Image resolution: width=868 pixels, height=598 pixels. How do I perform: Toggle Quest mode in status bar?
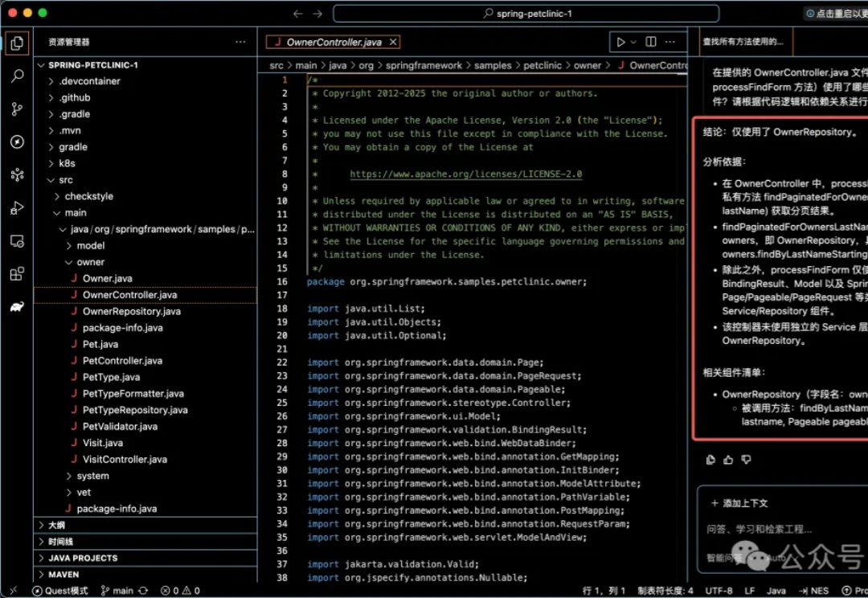tap(60, 591)
